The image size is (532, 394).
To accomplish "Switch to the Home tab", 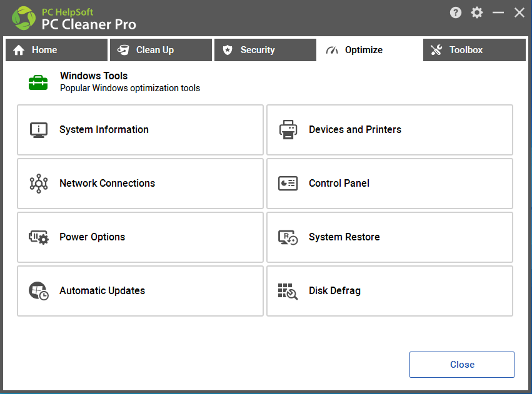I will point(57,50).
